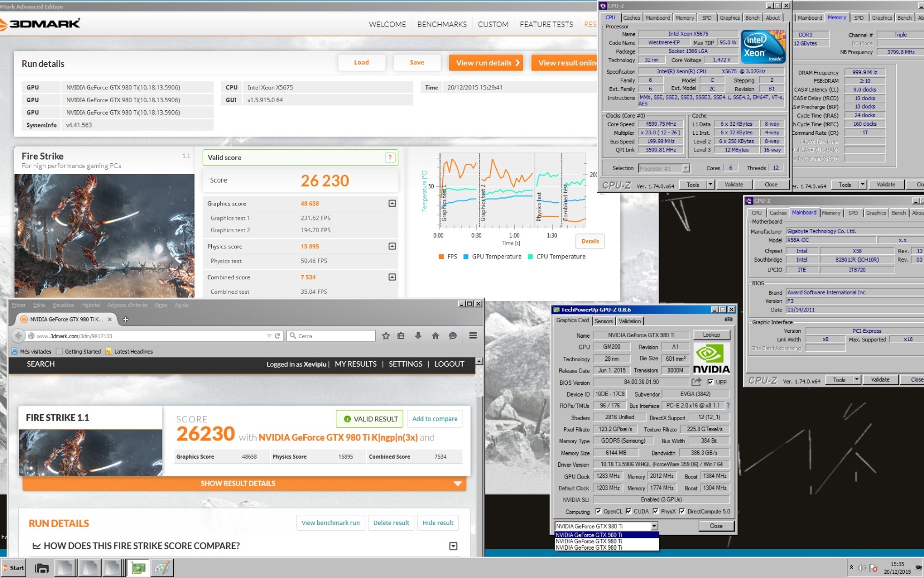Go to 3DMark BENCHMARKS tab
Viewport: 924px width, 578px height.
click(x=442, y=24)
